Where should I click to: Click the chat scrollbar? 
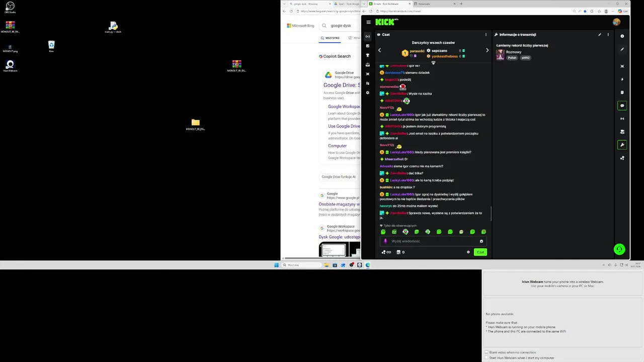pos(491,214)
